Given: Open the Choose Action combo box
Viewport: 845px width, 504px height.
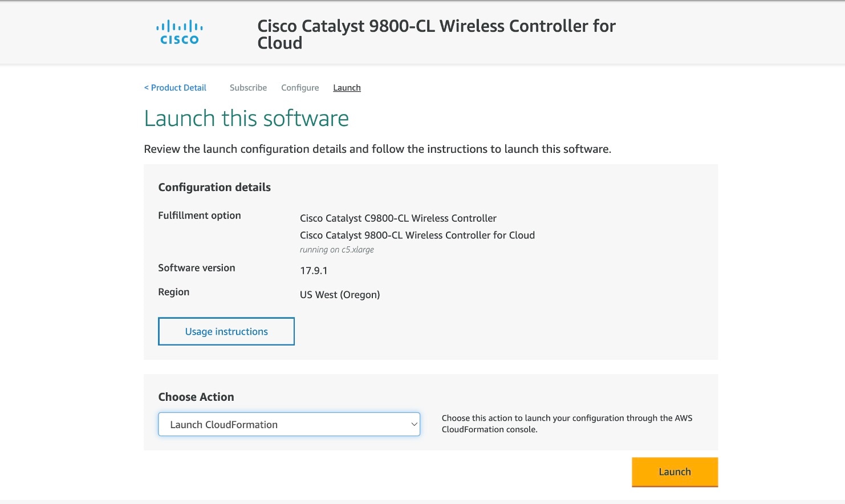Looking at the screenshot, I should click(289, 424).
